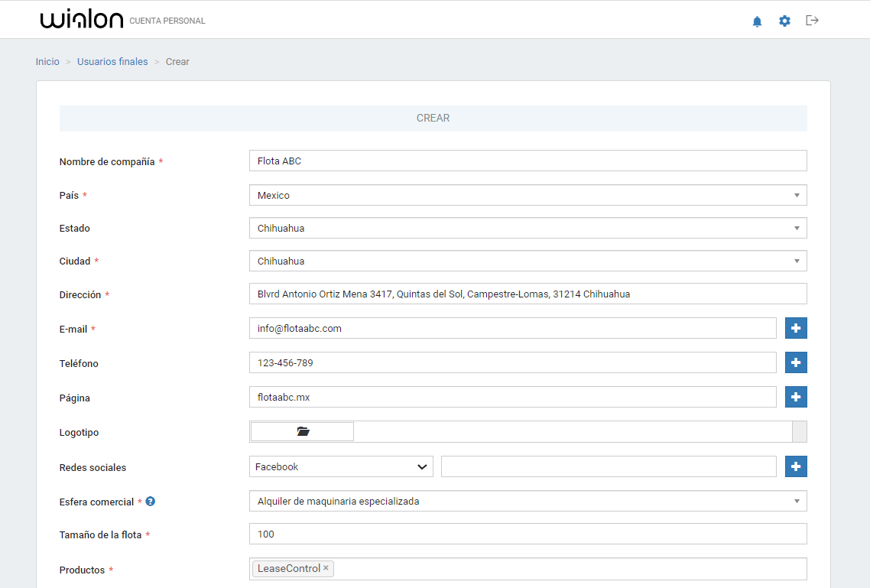
Task: Click the Nombre de compañía field
Action: point(528,161)
